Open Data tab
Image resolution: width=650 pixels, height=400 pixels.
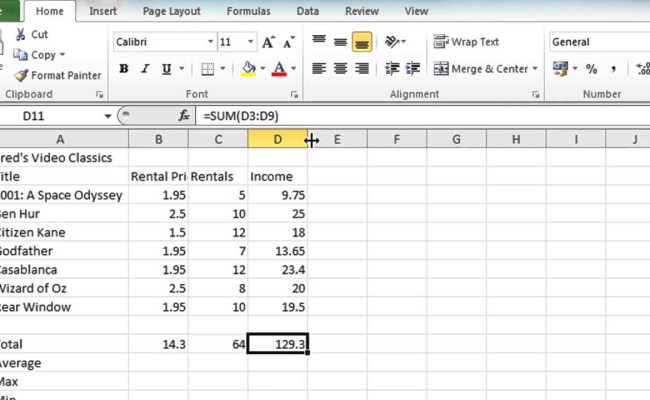point(308,11)
